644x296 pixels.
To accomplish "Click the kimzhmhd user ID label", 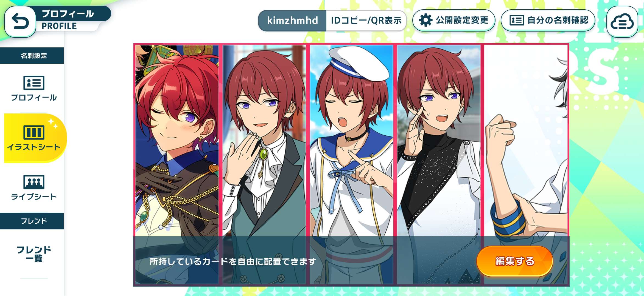I will (x=292, y=21).
